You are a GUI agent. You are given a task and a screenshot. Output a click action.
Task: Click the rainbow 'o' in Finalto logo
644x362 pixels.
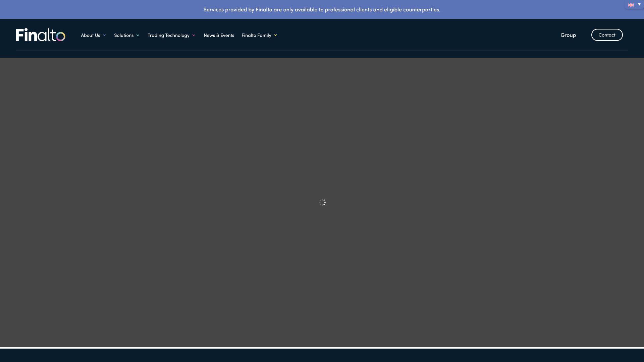tap(61, 36)
